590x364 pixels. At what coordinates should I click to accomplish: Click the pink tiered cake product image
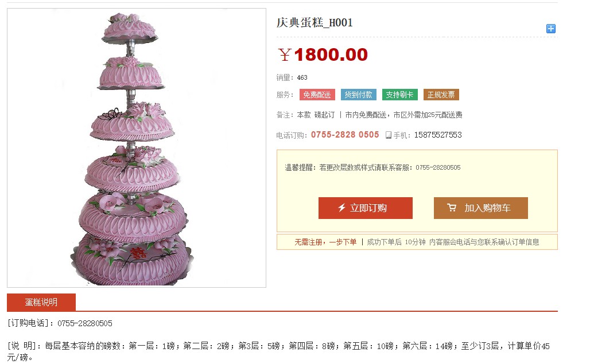[137, 148]
